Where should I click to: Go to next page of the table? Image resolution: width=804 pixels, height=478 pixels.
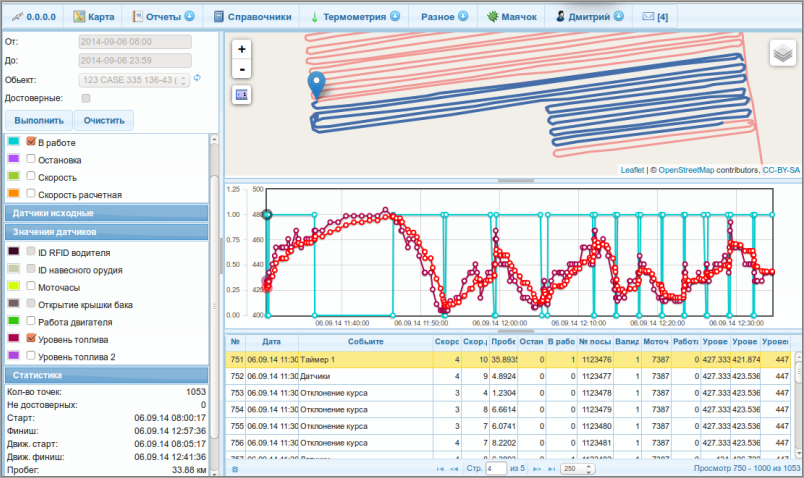(x=537, y=469)
